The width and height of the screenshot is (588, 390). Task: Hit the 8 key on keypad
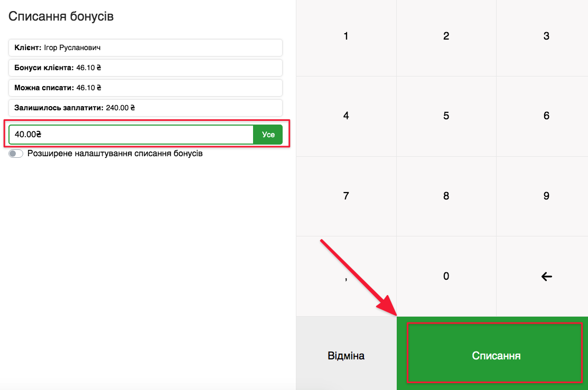coord(446,196)
